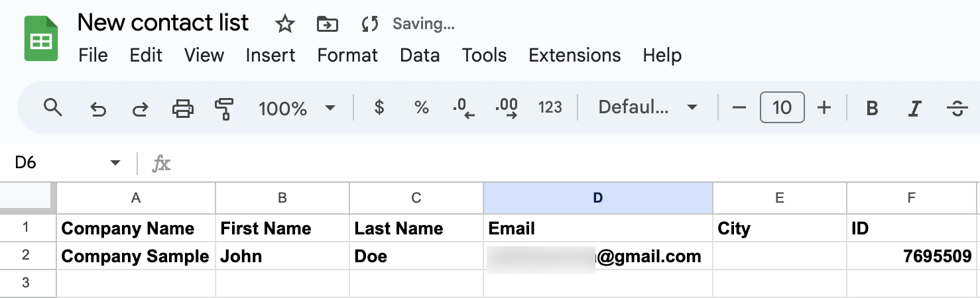Toggle bold formatting
Viewport: 980px width, 298px height.
tap(872, 108)
